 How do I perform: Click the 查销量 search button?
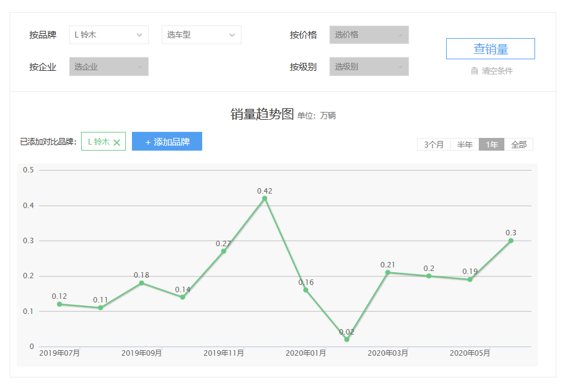(490, 49)
